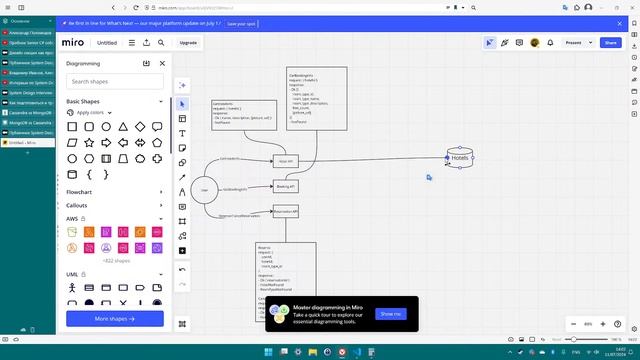Open the user avatar in top toolbar
This screenshot has width=640, height=360.
click(535, 42)
